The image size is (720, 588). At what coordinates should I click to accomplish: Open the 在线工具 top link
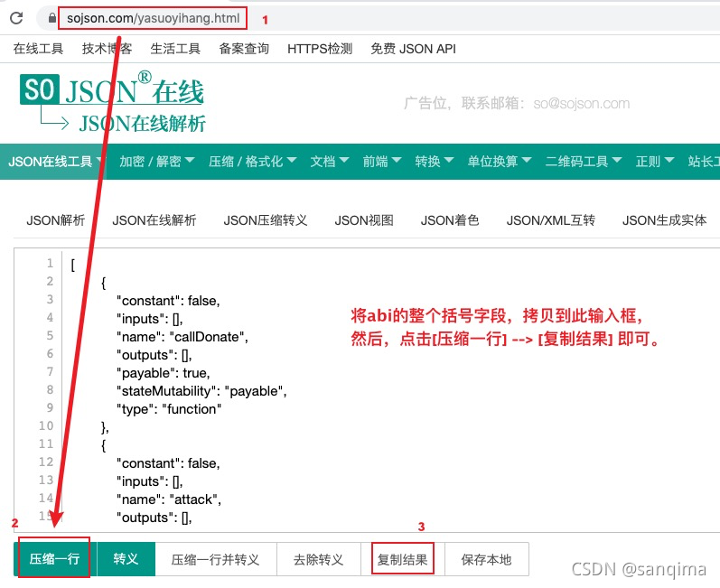pyautogui.click(x=38, y=49)
